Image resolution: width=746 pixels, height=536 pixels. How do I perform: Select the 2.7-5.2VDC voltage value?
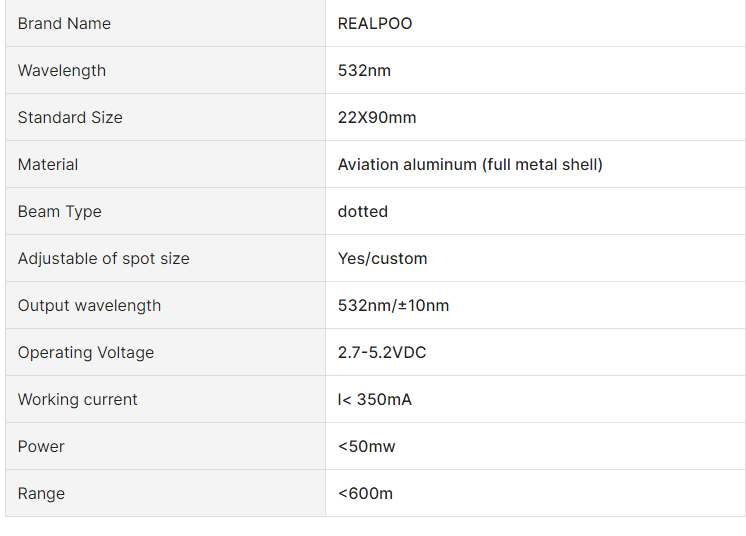pyautogui.click(x=382, y=353)
